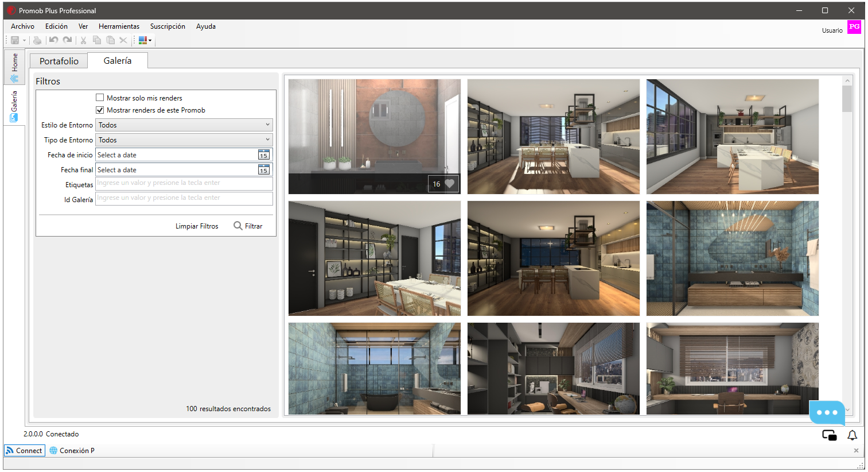Image resolution: width=868 pixels, height=472 pixels.
Task: Click the Usuario label
Action: 832,30
